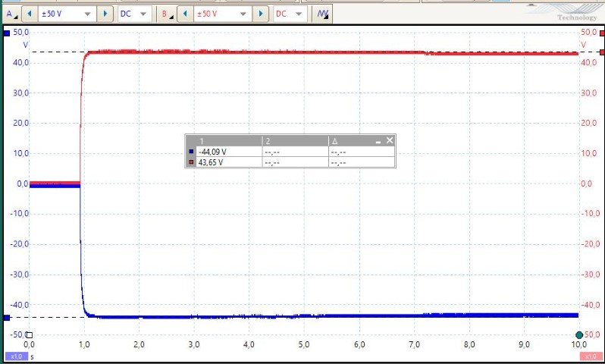605x364 pixels.
Task: Select the 43,65 V ruler value
Action: (211, 162)
